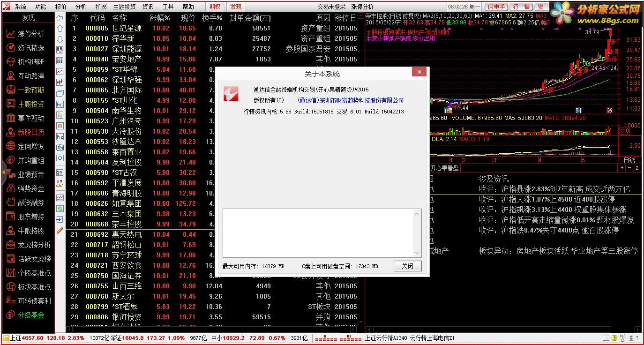
Task: Open 活跃龙虎榜 sidebar entry
Action: point(28,259)
